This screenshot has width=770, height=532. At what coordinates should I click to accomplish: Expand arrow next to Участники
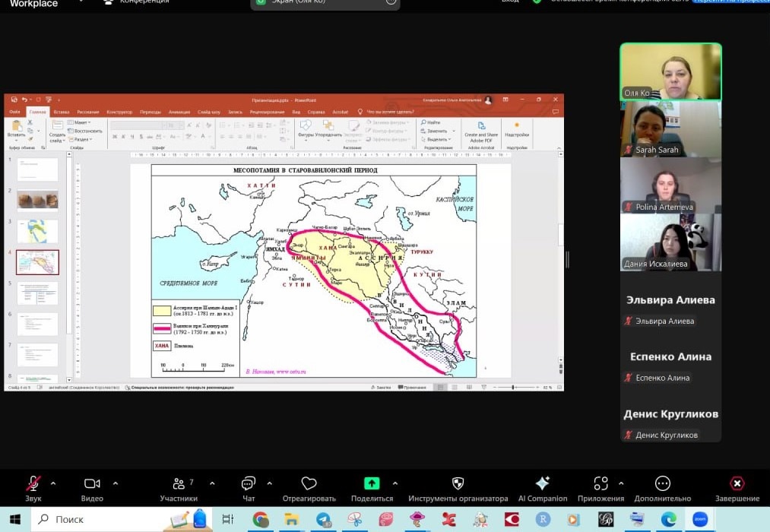(212, 483)
